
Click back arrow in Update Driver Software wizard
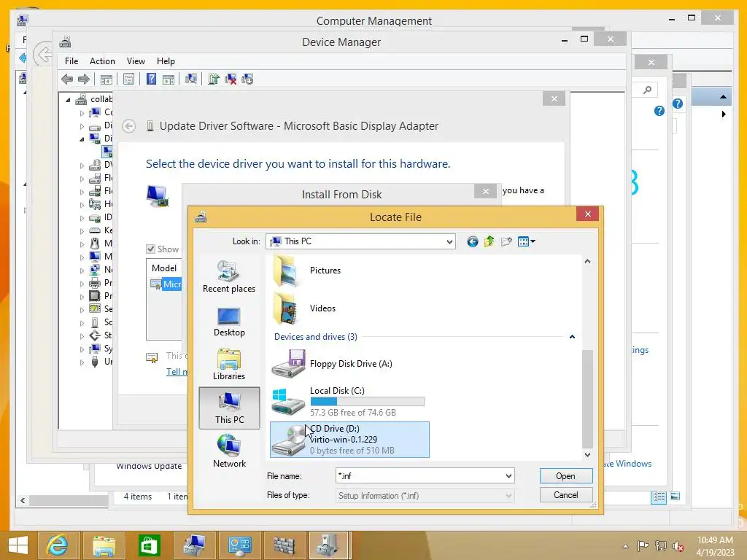pos(128,126)
